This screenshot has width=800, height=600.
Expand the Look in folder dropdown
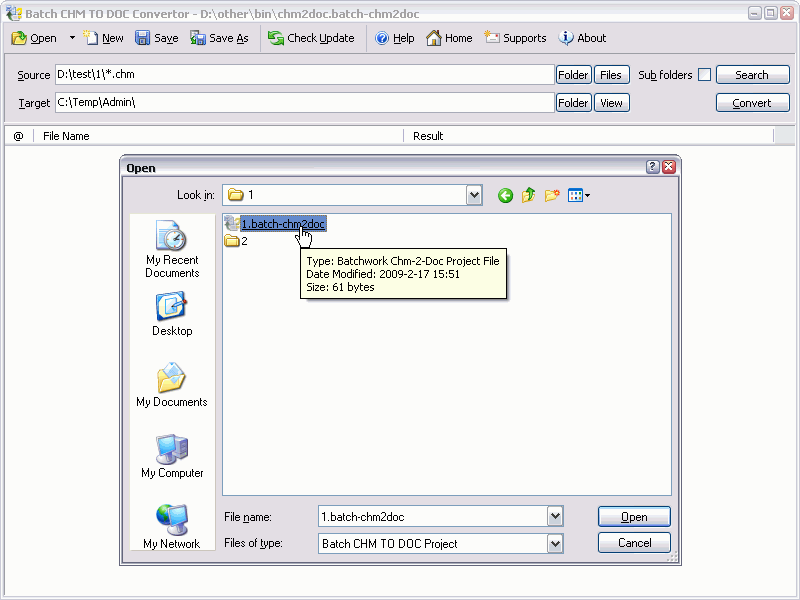point(474,195)
